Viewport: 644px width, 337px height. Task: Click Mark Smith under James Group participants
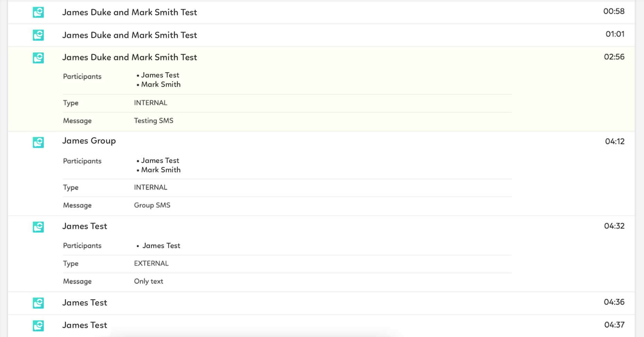160,170
